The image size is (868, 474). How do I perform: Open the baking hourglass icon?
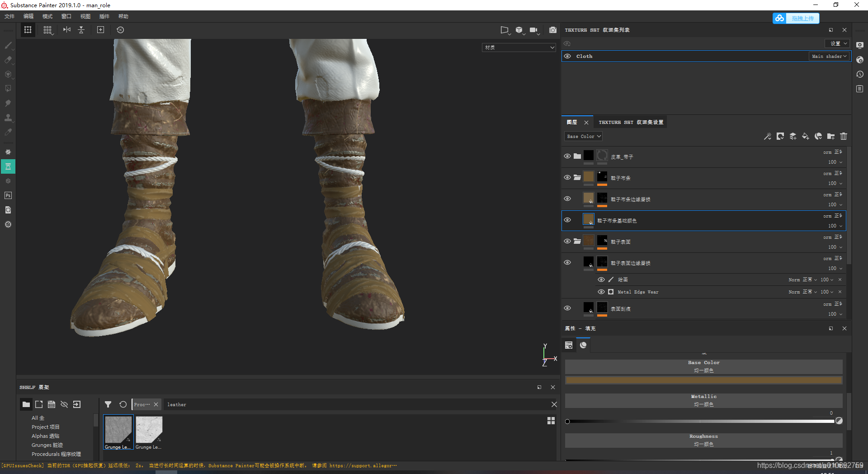click(x=8, y=166)
